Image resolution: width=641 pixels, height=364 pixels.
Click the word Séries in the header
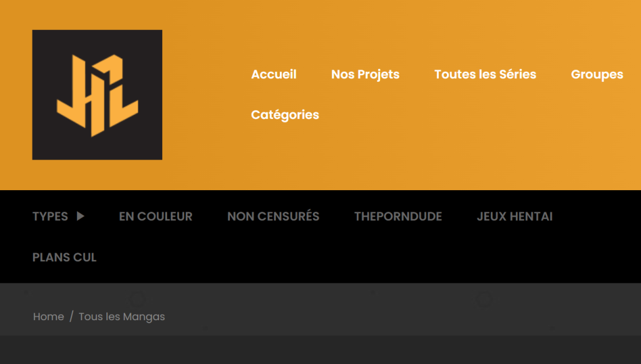[518, 74]
